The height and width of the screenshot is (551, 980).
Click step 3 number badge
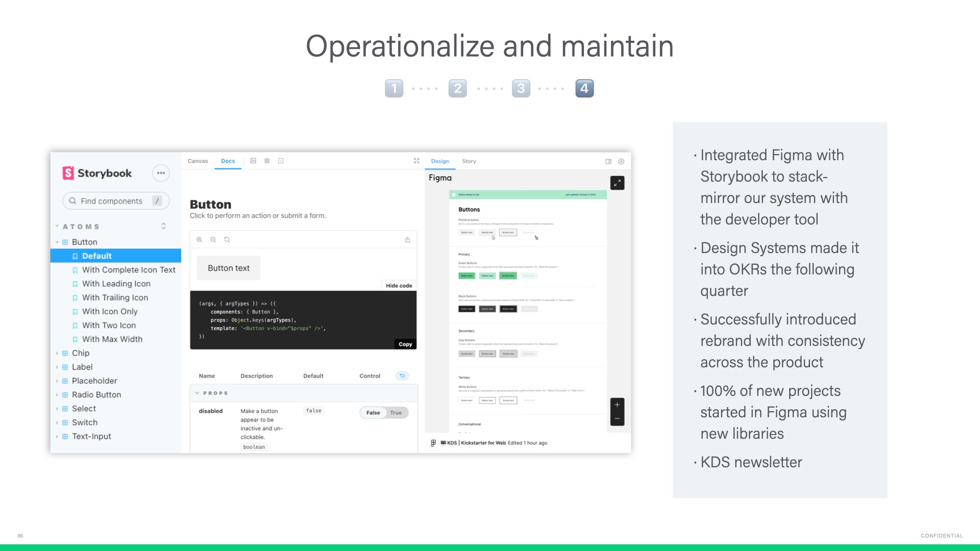pyautogui.click(x=521, y=88)
